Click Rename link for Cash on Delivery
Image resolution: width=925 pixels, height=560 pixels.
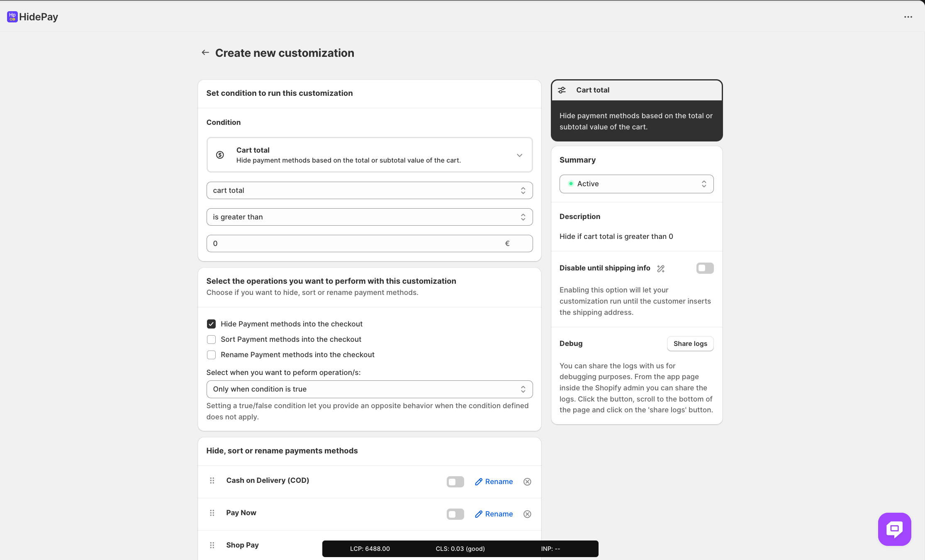(494, 482)
